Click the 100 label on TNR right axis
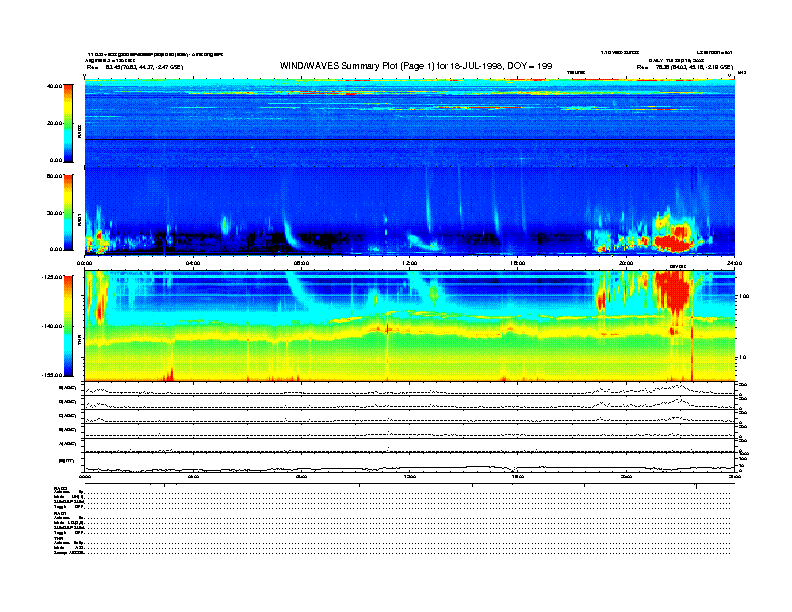Screen dimensions: 792x612 tap(744, 296)
